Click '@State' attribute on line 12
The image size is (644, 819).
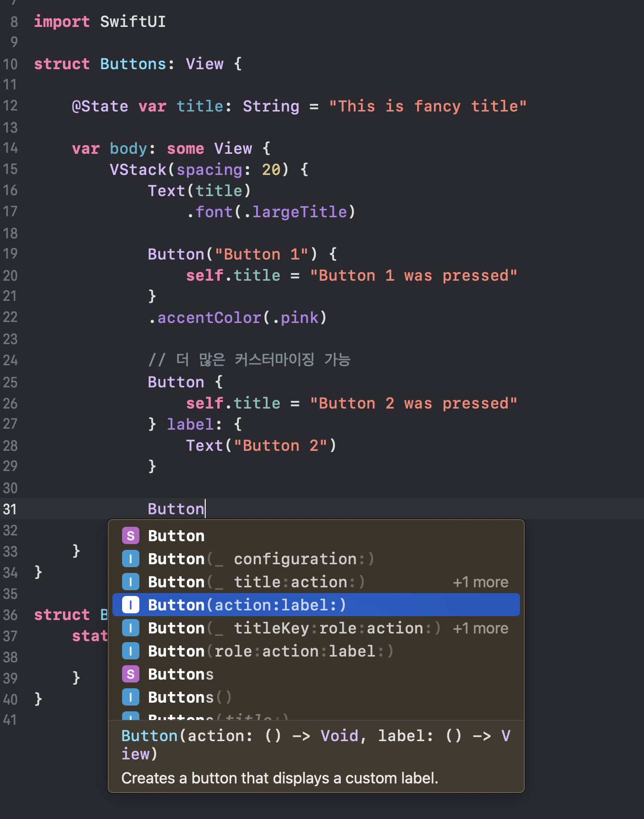point(100,106)
